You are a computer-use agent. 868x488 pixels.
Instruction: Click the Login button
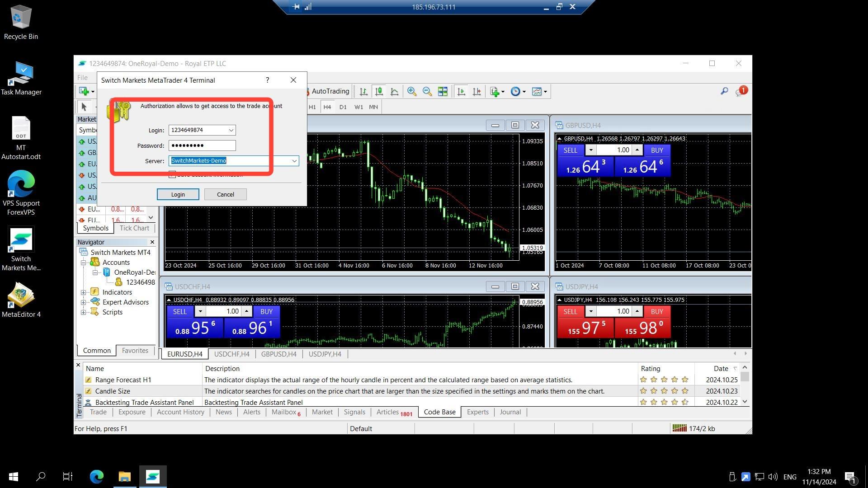178,194
